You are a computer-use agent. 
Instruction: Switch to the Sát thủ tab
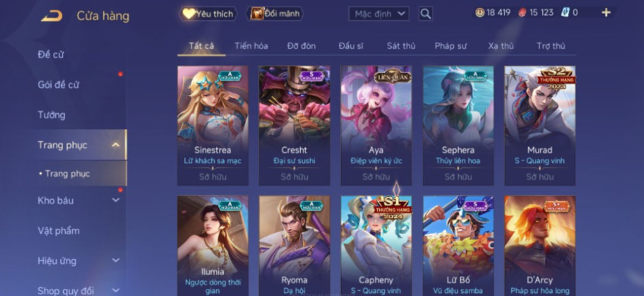pyautogui.click(x=401, y=46)
